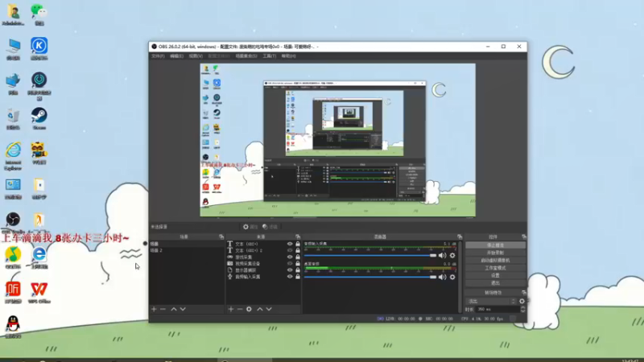Move scene down in the Scenes panel
Screen dimensions: 644x362
(183, 309)
